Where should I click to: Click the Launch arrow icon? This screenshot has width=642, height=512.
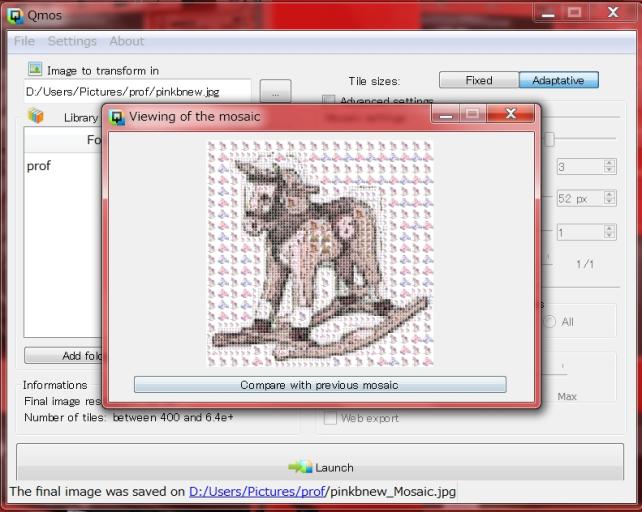[300, 467]
